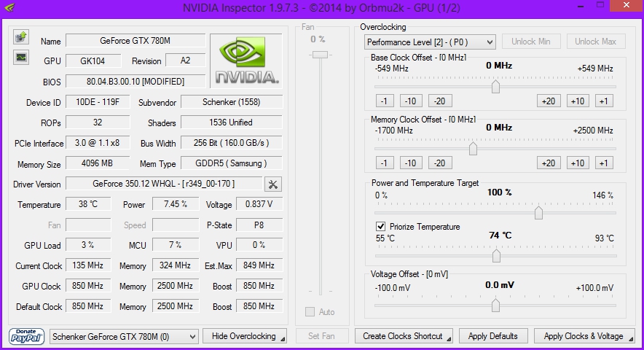The width and height of the screenshot is (644, 350).
Task: Click the Subvendor field Schenker (1558)
Action: (x=232, y=102)
